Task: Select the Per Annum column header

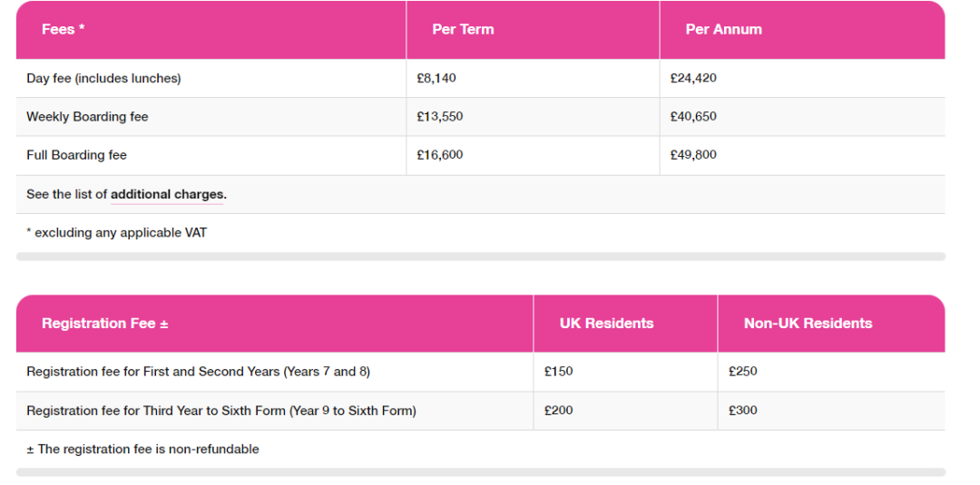Action: [723, 29]
